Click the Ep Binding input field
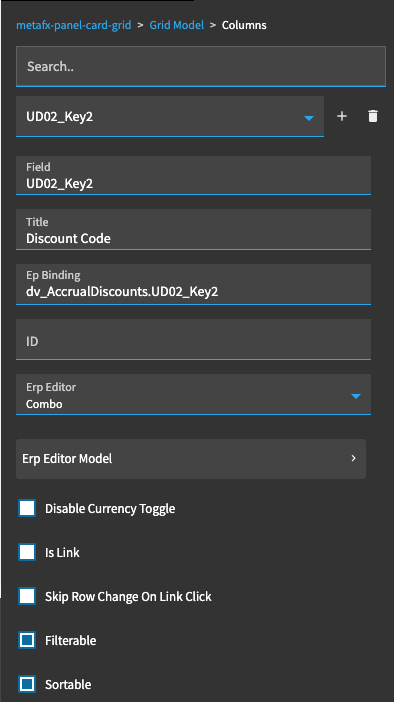This screenshot has height=702, width=394. click(193, 284)
